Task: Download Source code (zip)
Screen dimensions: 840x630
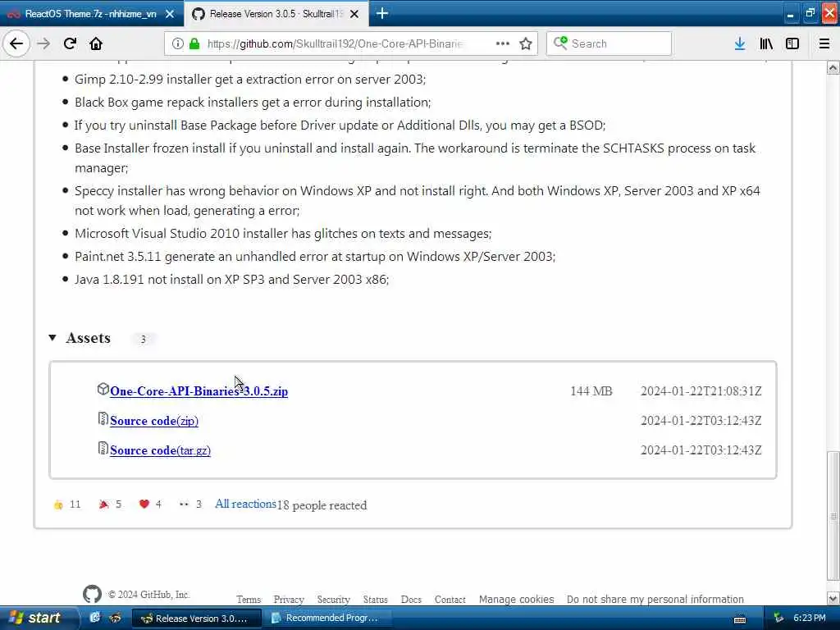Action: (154, 421)
